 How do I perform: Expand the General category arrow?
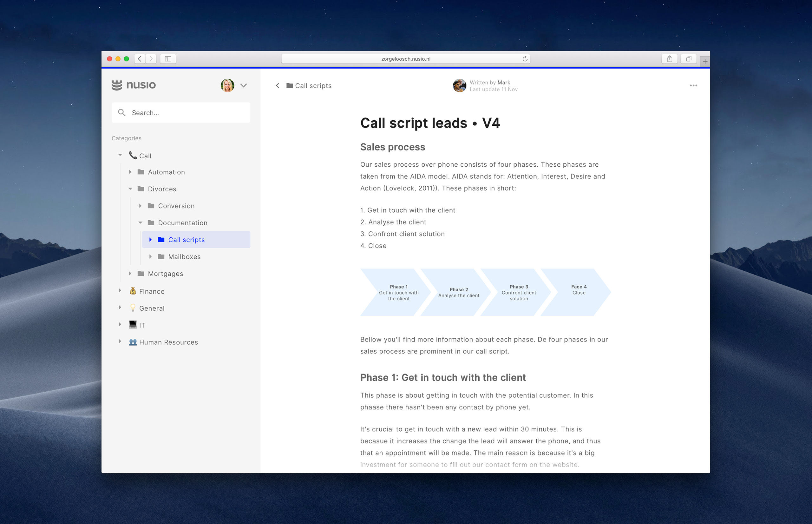tap(120, 308)
